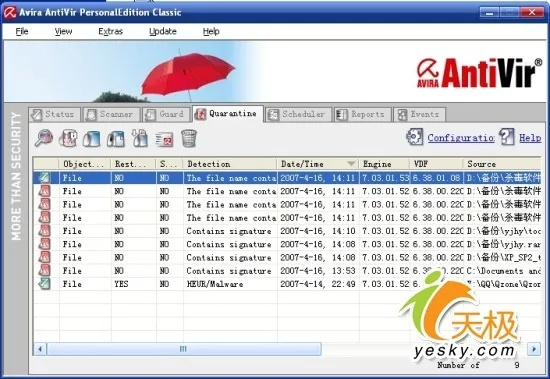Open the File menu
Screen dimensions: 550x379
[22, 32]
